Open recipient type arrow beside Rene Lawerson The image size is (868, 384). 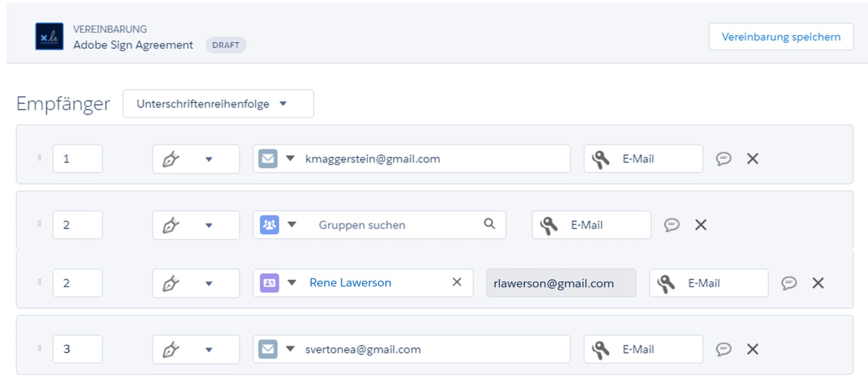click(x=292, y=283)
